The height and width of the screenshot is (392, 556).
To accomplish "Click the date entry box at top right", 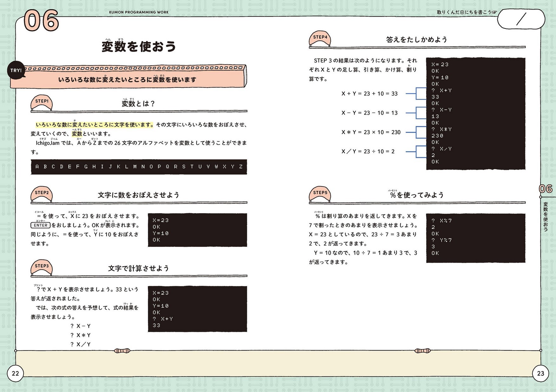I will (x=520, y=19).
